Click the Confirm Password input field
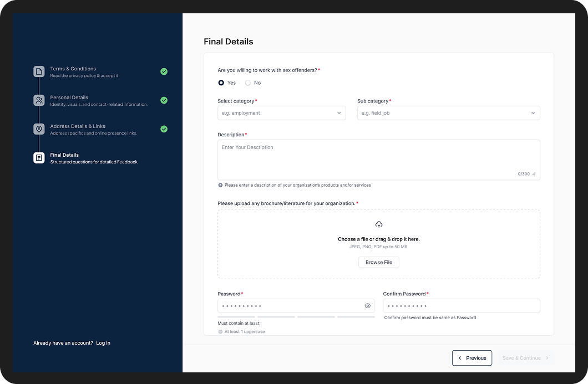Viewport: 588px width, 384px height. tap(462, 306)
